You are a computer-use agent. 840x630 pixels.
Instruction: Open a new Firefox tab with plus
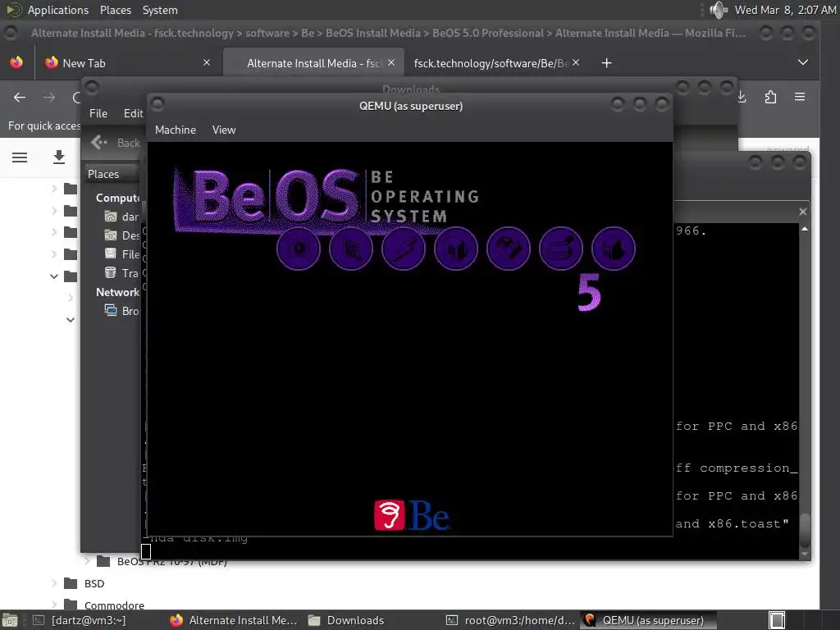click(606, 63)
